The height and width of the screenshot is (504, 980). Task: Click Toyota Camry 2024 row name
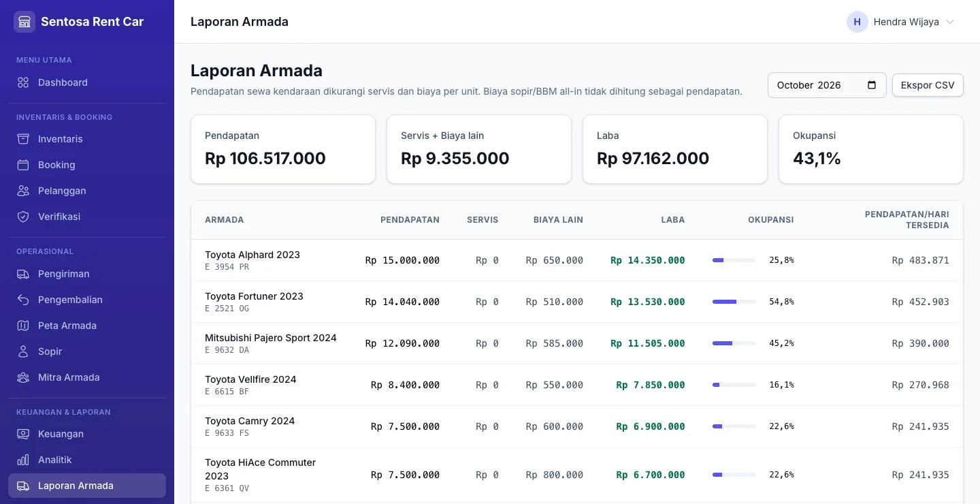tap(250, 421)
